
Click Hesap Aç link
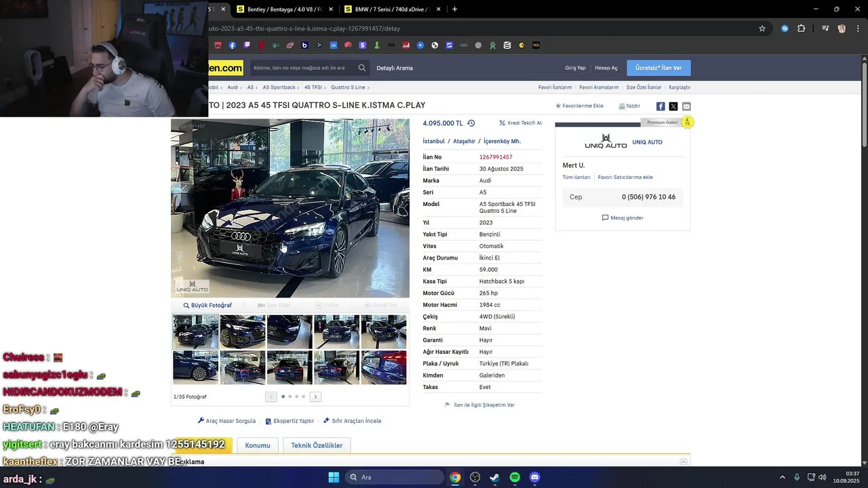[606, 68]
